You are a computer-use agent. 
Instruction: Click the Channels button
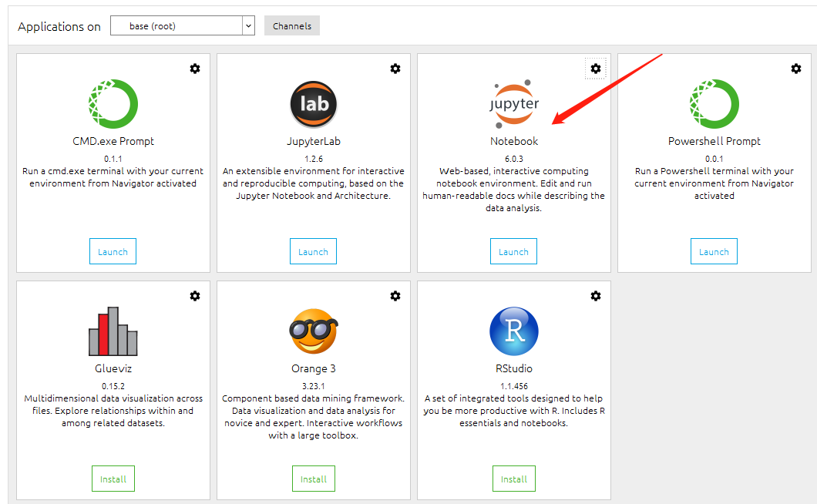coord(292,25)
